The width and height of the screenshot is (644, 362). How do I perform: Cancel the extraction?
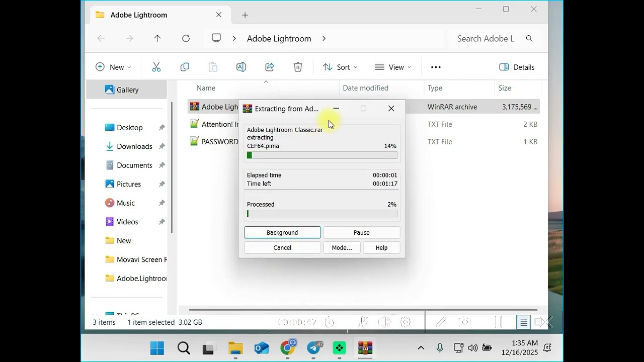[x=282, y=247]
